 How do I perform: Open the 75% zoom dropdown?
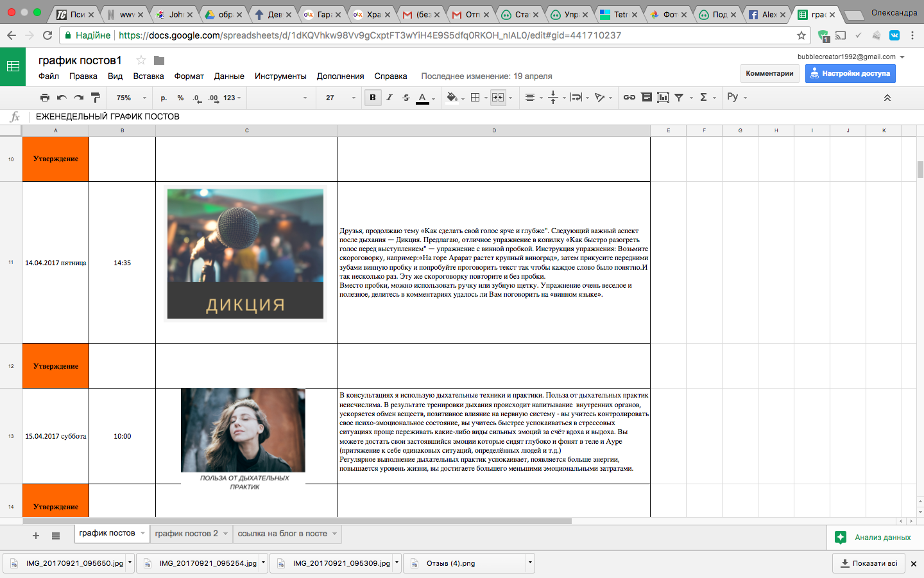(131, 98)
